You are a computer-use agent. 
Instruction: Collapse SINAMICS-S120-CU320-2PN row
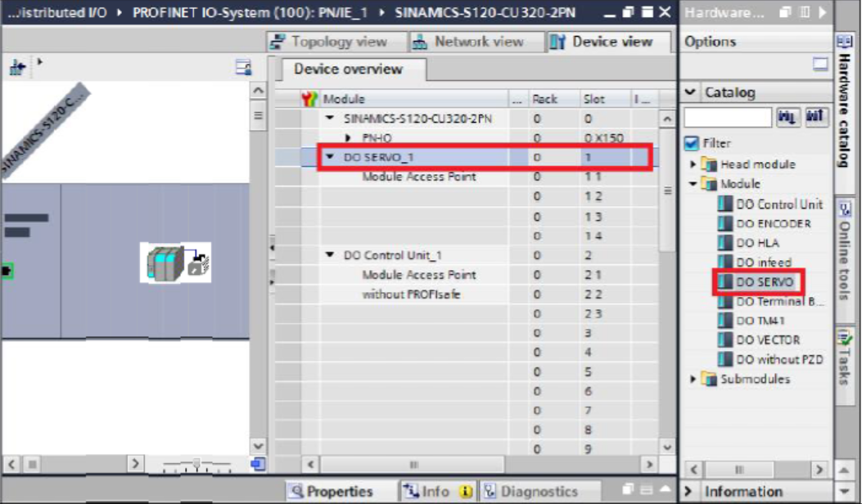pos(330,118)
